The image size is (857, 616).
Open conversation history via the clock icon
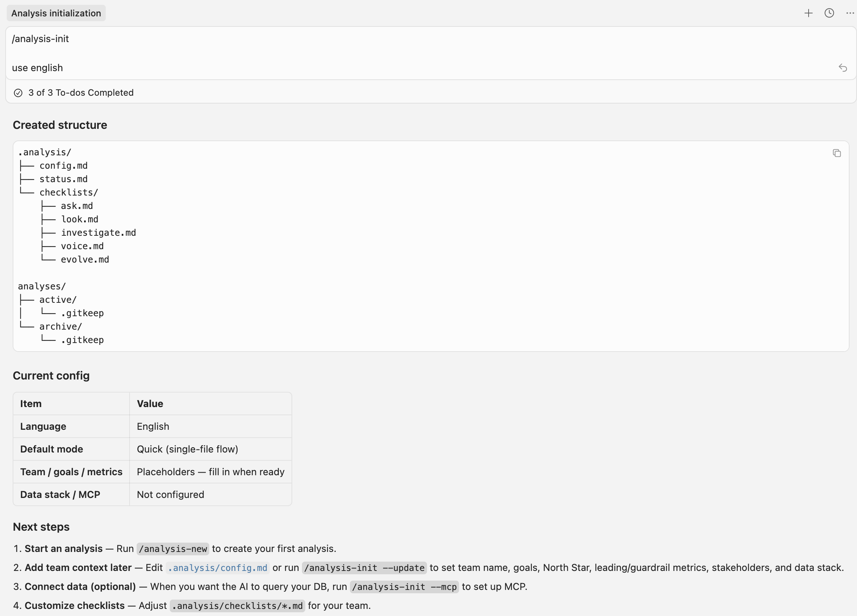829,13
